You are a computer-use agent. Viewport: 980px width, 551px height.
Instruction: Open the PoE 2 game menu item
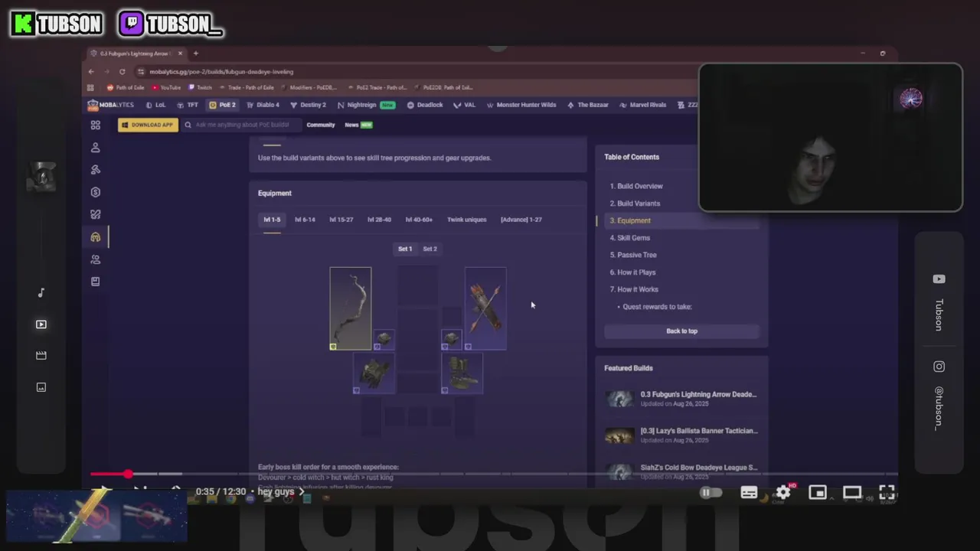(223, 105)
